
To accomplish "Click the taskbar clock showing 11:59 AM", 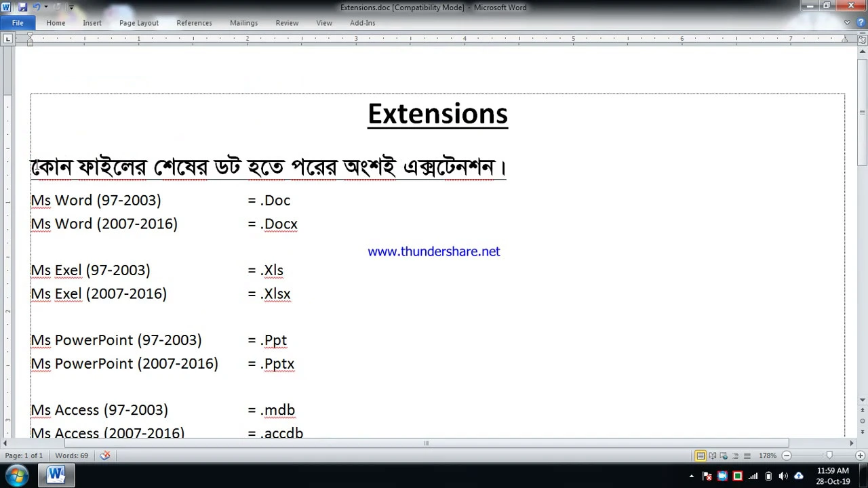I will 833,476.
